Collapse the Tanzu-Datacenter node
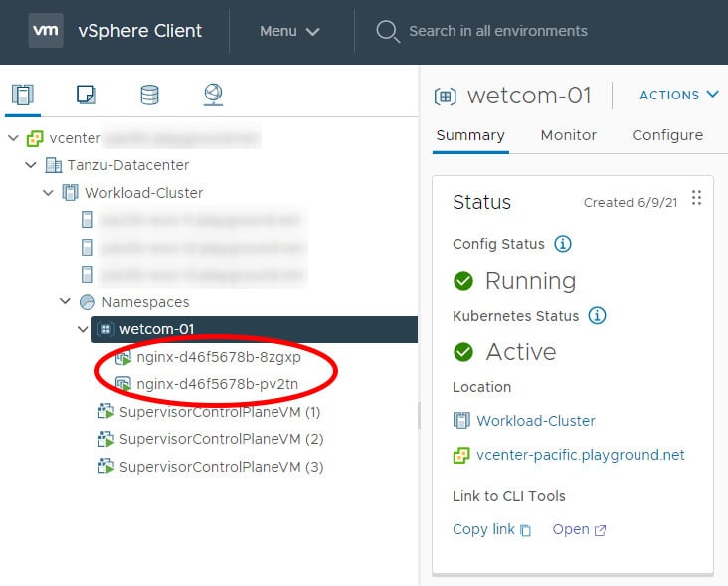Screen dimensions: 728x586 coord(31,165)
